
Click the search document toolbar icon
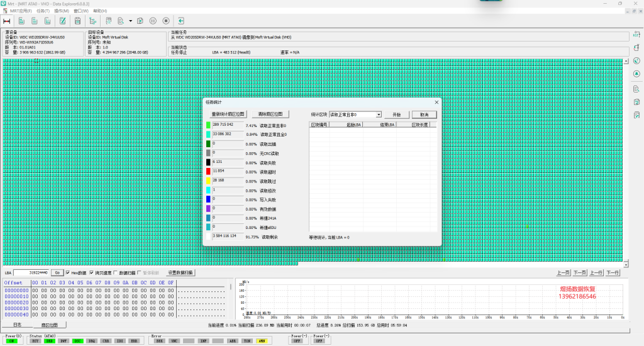click(x=121, y=21)
